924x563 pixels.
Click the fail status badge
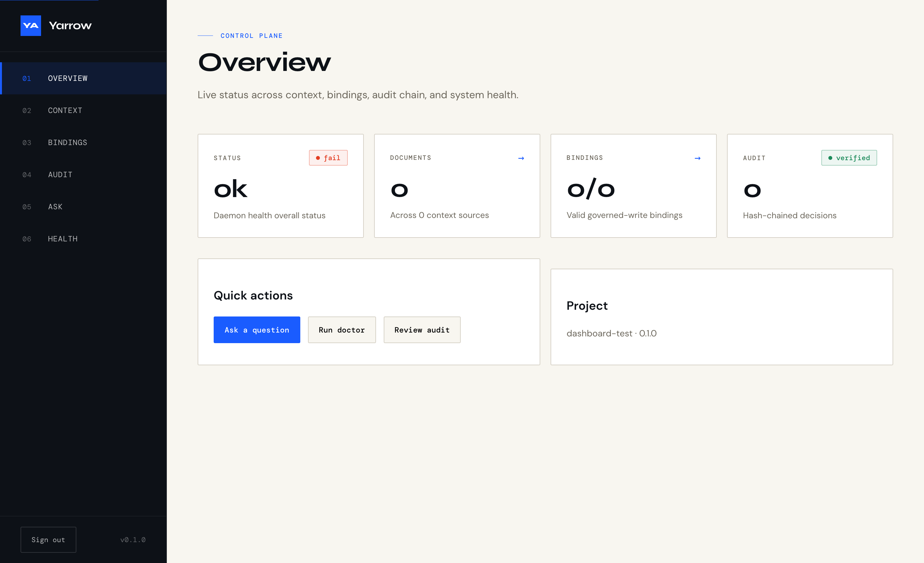(328, 158)
